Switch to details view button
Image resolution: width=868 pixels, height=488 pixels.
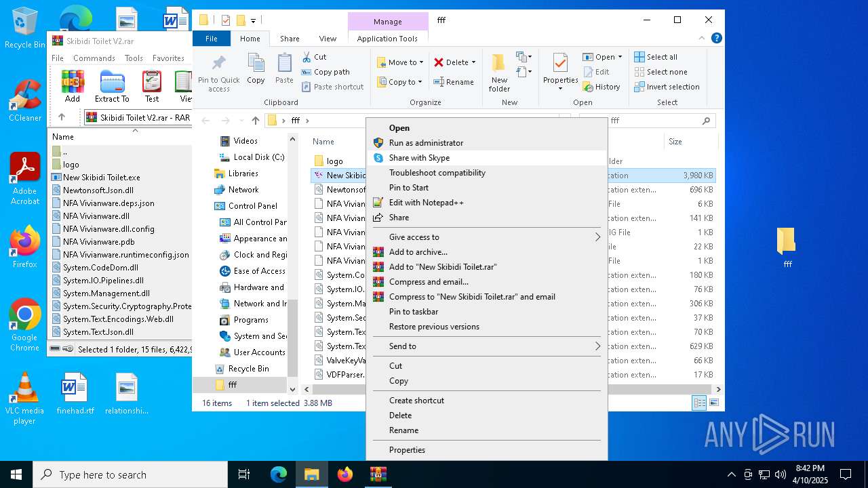click(699, 403)
